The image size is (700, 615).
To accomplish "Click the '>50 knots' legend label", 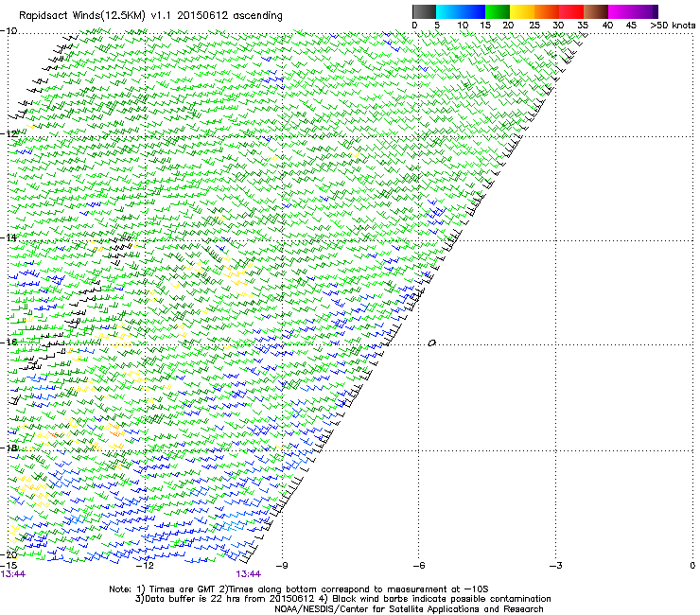I will click(673, 26).
